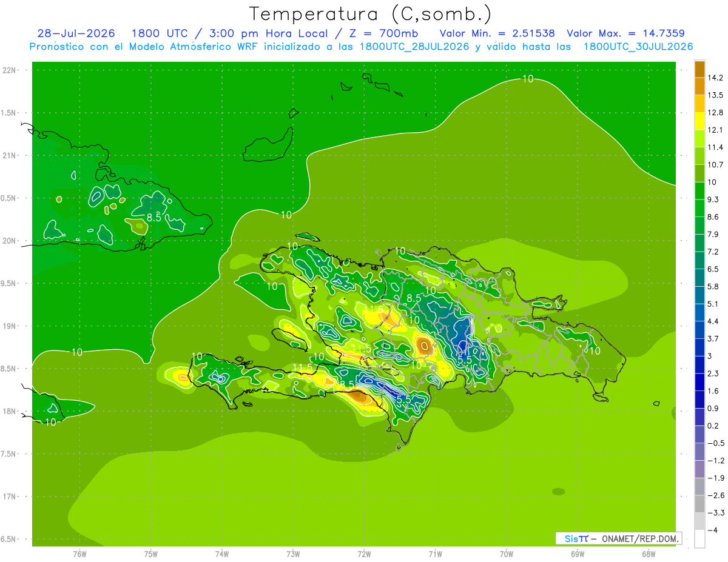Click the '72W' longitude axis label
728x562 pixels.
tap(364, 554)
